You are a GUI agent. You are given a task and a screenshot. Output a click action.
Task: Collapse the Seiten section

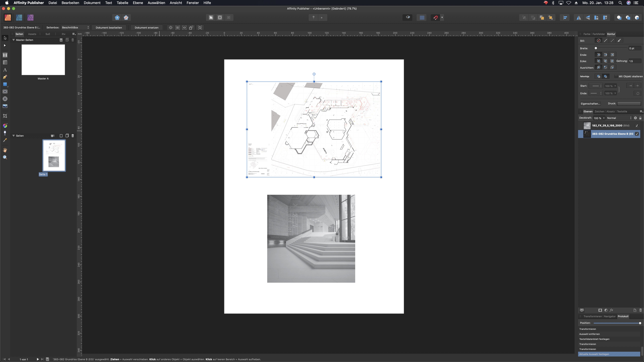point(13,136)
